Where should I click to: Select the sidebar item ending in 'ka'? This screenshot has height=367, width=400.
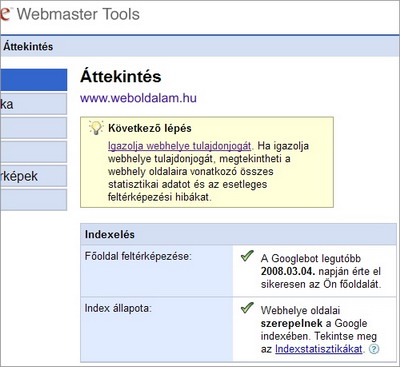pyautogui.click(x=34, y=104)
